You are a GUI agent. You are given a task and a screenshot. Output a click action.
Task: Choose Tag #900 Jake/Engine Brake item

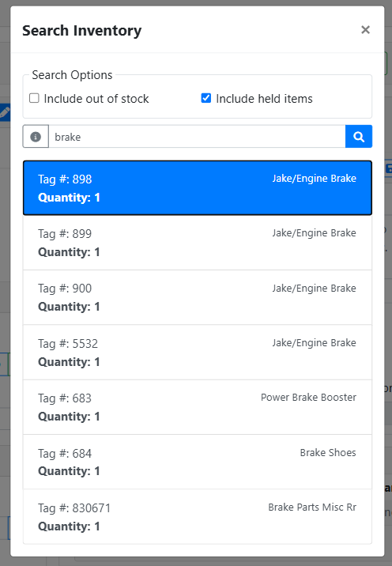tap(198, 297)
